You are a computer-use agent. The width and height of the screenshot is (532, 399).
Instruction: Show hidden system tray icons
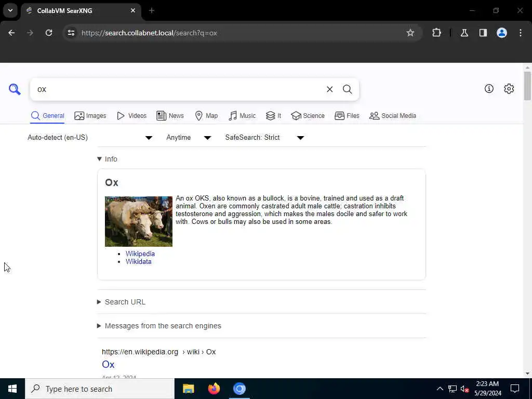440,389
